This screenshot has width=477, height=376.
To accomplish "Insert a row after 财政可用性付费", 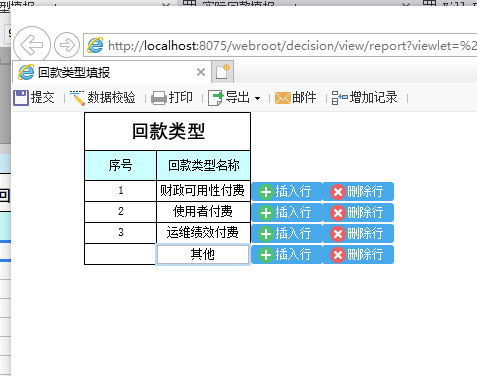I will tap(287, 191).
